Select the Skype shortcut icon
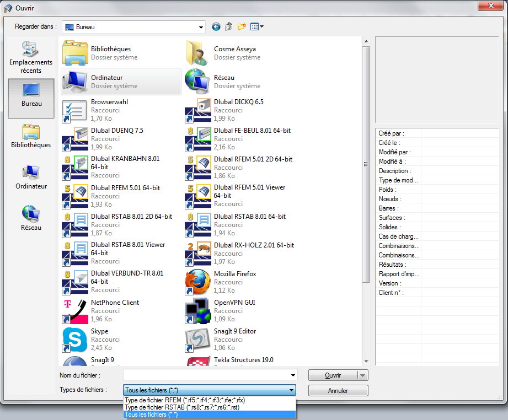The image size is (508, 420). coord(75,340)
